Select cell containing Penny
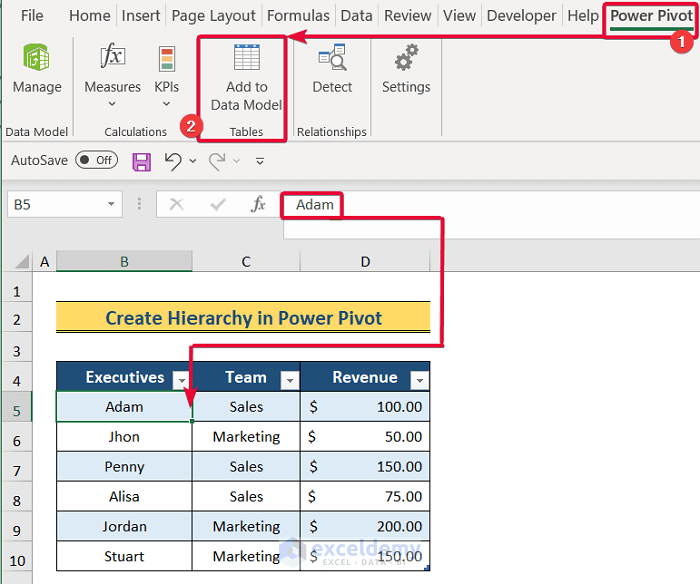The height and width of the screenshot is (584, 700). click(124, 467)
